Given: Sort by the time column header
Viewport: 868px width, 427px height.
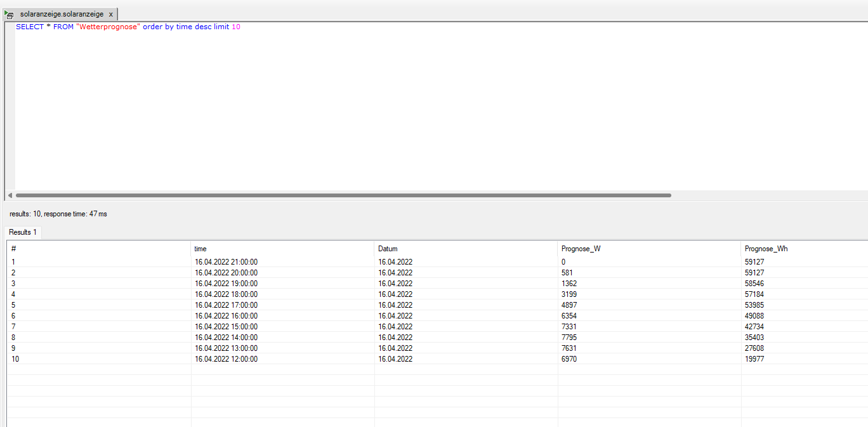Looking at the screenshot, I should [x=201, y=249].
